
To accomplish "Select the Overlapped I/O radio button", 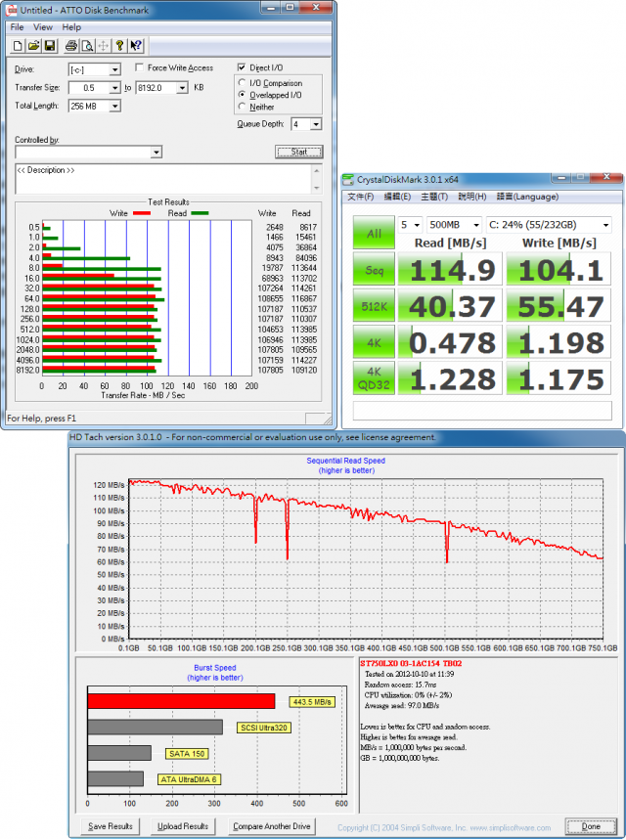I will (x=242, y=95).
